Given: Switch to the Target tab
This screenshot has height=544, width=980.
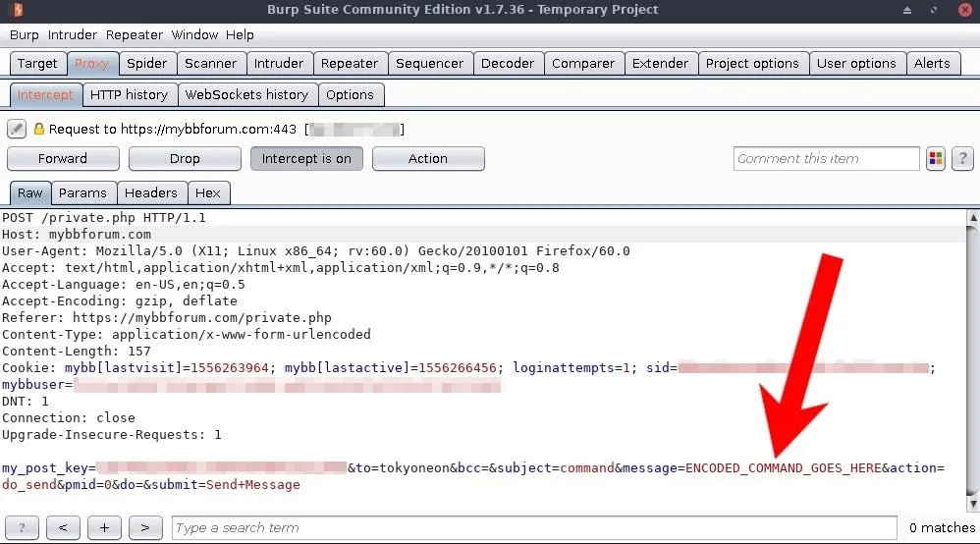Looking at the screenshot, I should click(x=37, y=63).
